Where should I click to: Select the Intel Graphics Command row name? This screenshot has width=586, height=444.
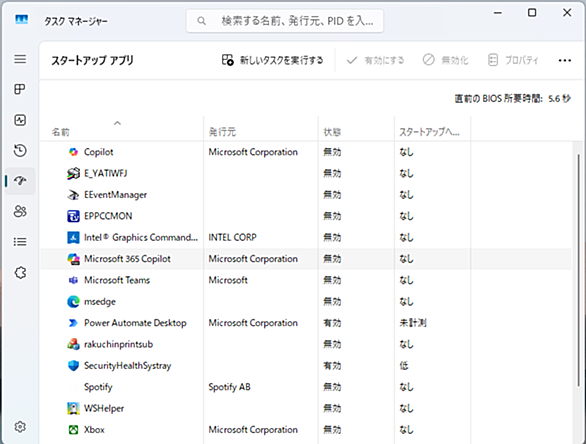point(141,237)
